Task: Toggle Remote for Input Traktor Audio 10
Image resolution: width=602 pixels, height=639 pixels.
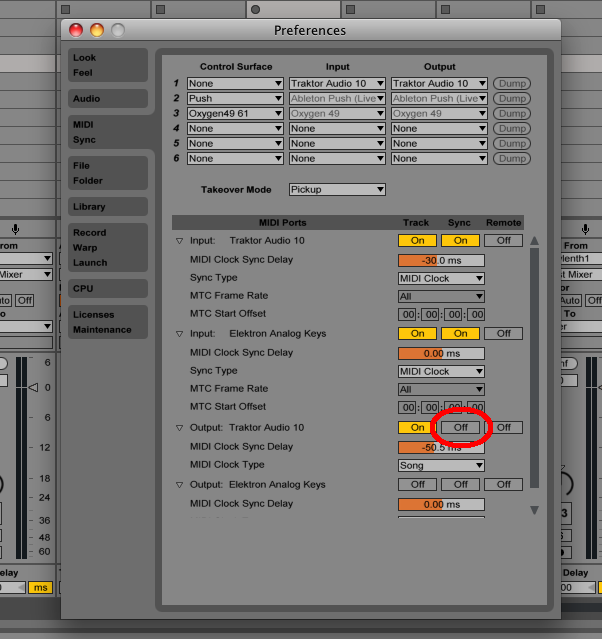Action: point(503,240)
